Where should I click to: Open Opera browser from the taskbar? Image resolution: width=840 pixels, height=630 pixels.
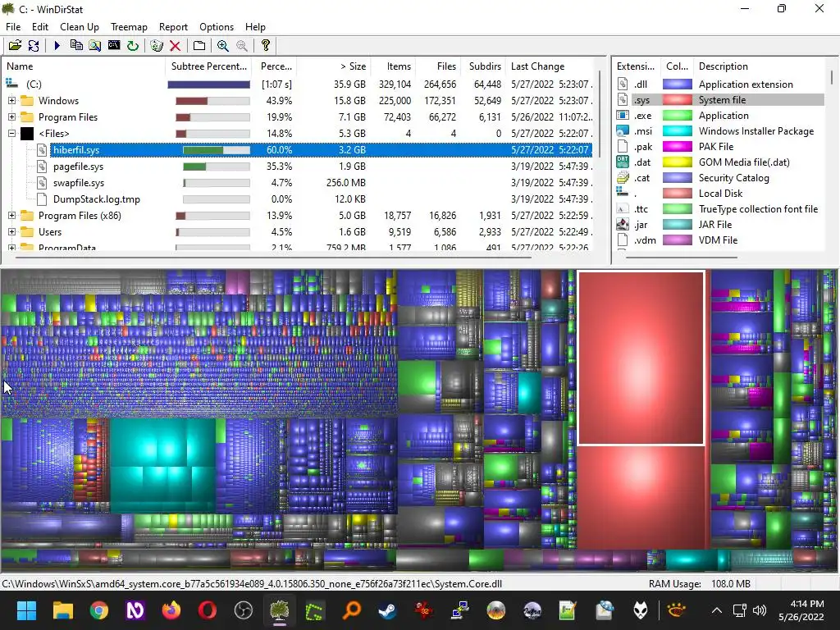click(208, 609)
